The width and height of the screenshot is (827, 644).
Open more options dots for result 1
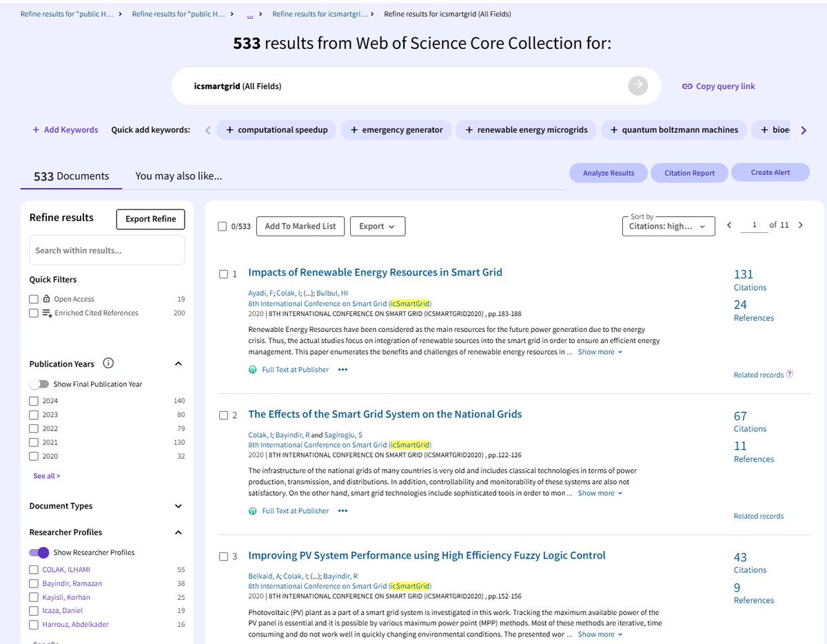pyautogui.click(x=343, y=370)
